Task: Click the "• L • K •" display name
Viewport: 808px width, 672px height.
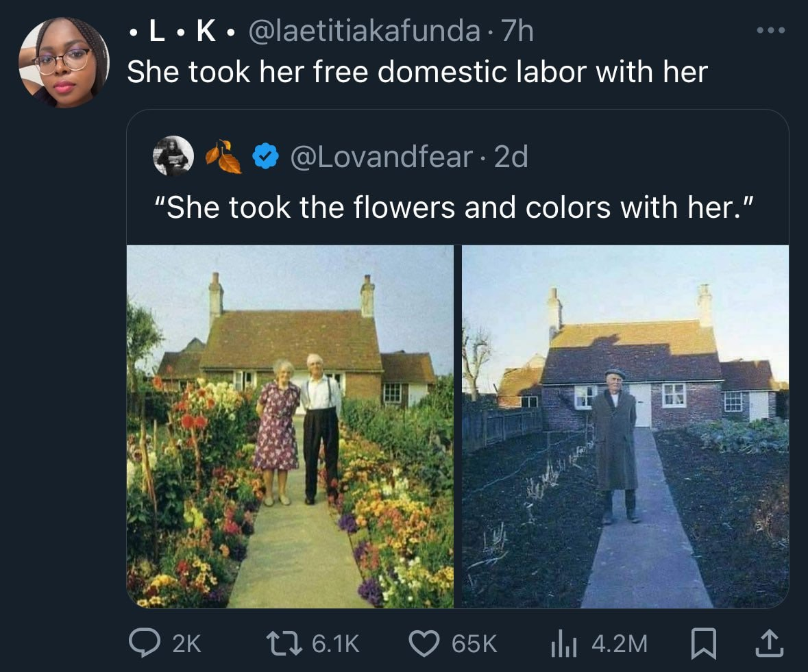Action: [182, 31]
